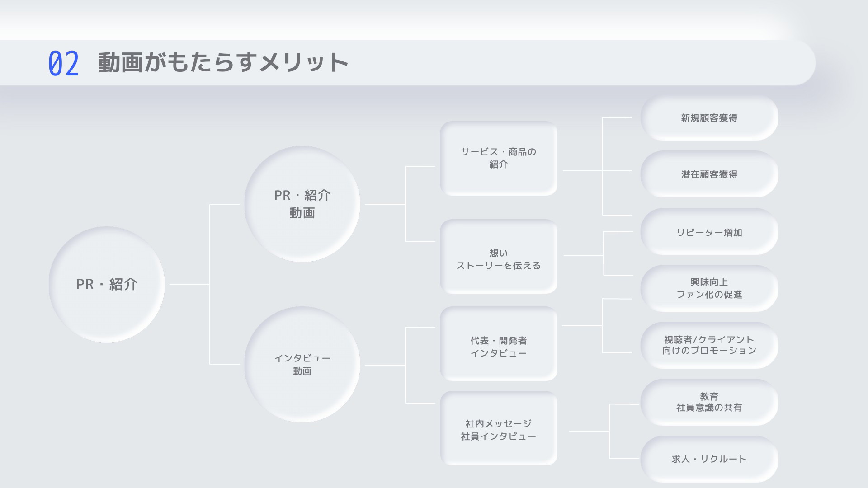
Task: Select the リピーター増加 pill
Action: [x=709, y=232]
